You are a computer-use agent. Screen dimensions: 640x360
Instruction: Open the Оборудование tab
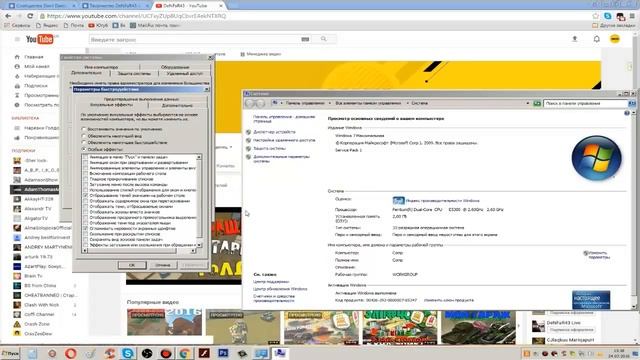tap(175, 67)
